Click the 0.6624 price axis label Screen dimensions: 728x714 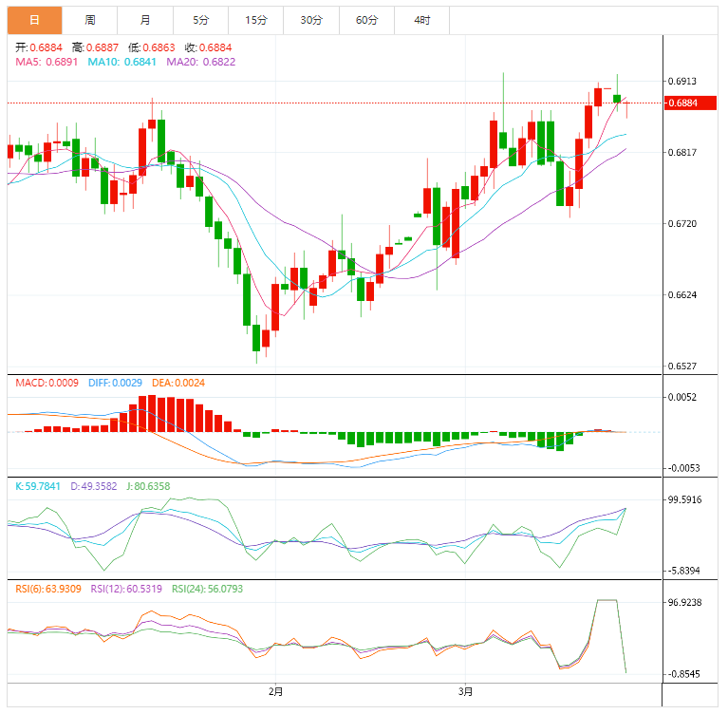[682, 295]
